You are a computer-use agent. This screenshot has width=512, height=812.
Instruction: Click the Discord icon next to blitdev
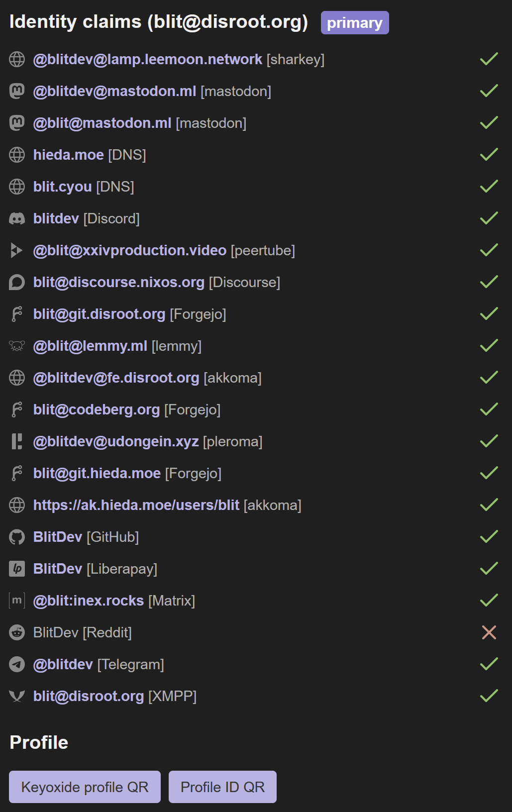point(17,218)
